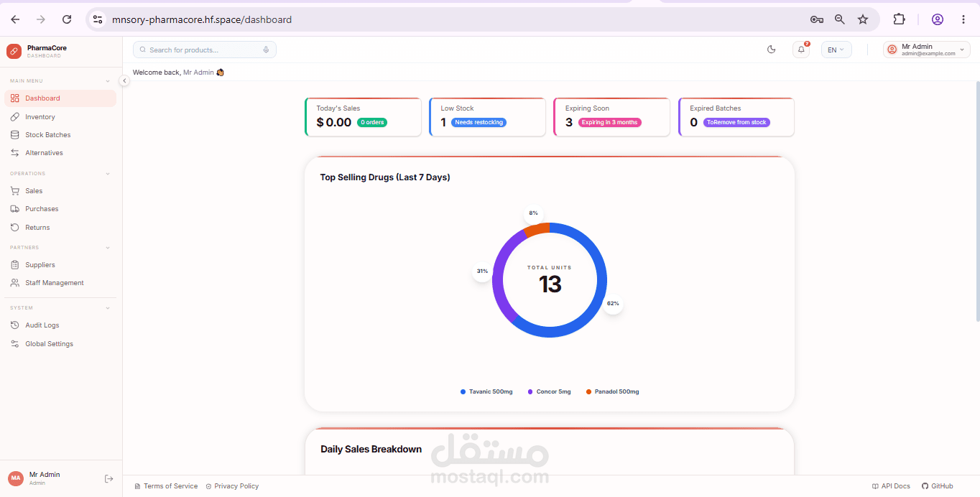Click the browser Forward arrow
The height and width of the screenshot is (497, 980).
[41, 19]
